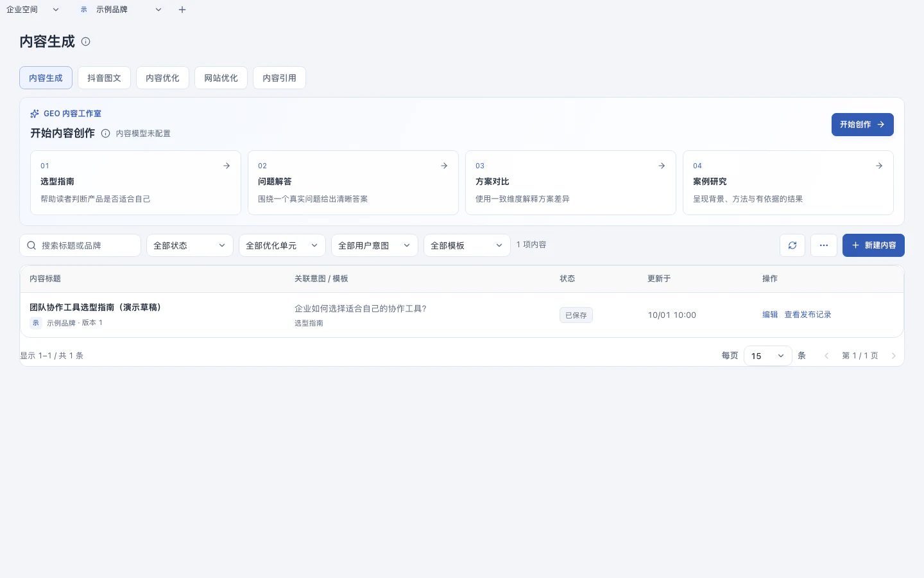924x578 pixels.
Task: Click the arrow on the 选型指南 card
Action: pos(227,166)
